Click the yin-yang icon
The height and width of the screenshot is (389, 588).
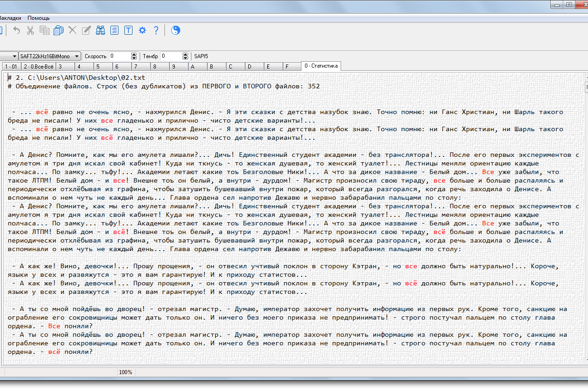[176, 30]
